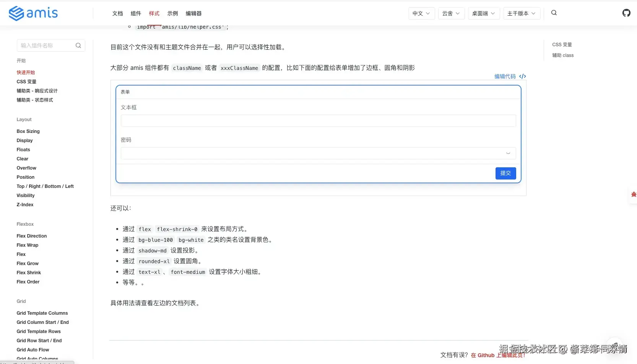Image resolution: width=637 pixels, height=364 pixels.
Task: Open Display doc page
Action: click(x=24, y=141)
